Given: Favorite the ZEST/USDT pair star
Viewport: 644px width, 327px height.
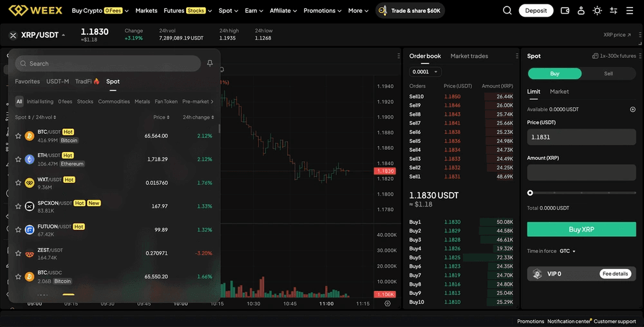Looking at the screenshot, I should 18,253.
